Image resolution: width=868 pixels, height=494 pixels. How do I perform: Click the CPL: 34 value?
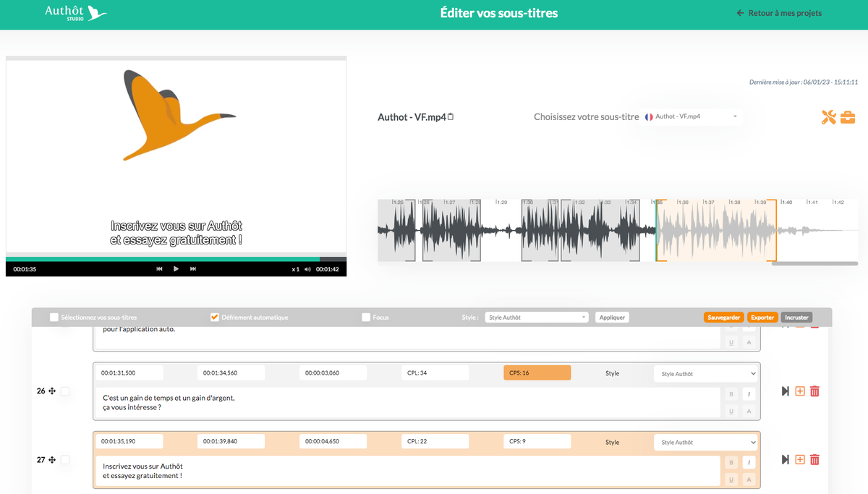tap(435, 372)
